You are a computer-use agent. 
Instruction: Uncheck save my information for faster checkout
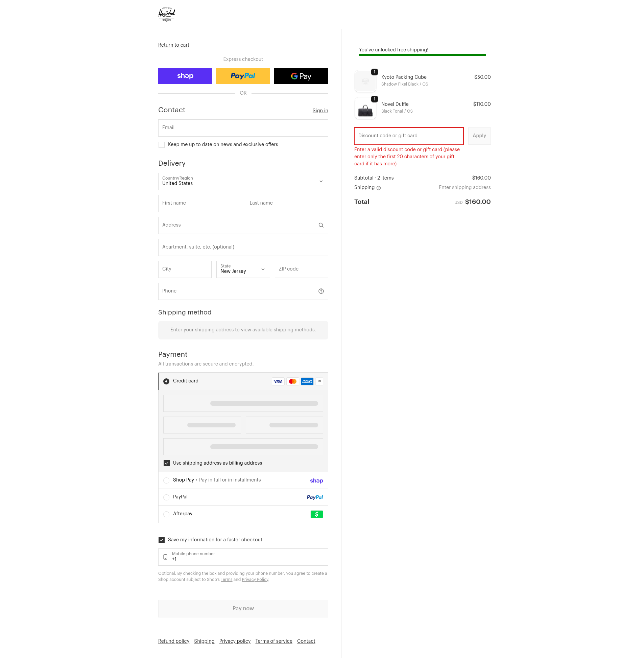click(x=162, y=540)
